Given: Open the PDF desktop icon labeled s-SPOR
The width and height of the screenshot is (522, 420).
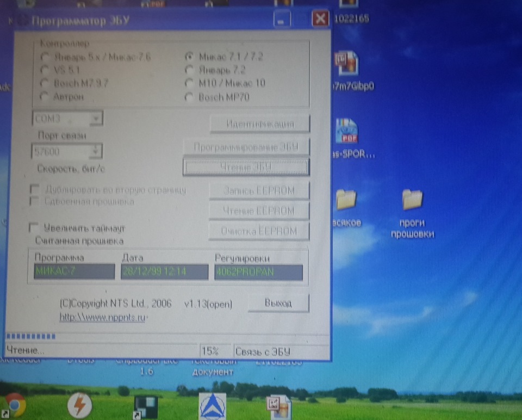Looking at the screenshot, I should click(347, 131).
